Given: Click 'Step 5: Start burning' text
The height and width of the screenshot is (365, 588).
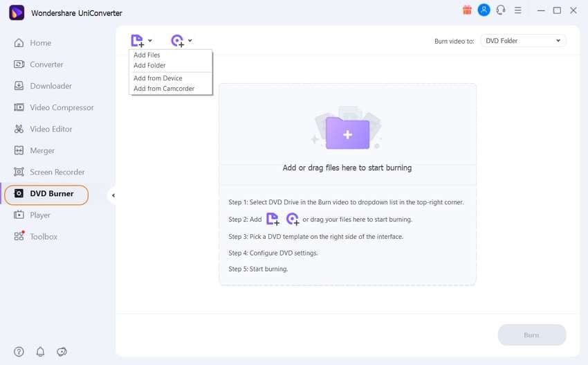Looking at the screenshot, I should (259, 269).
